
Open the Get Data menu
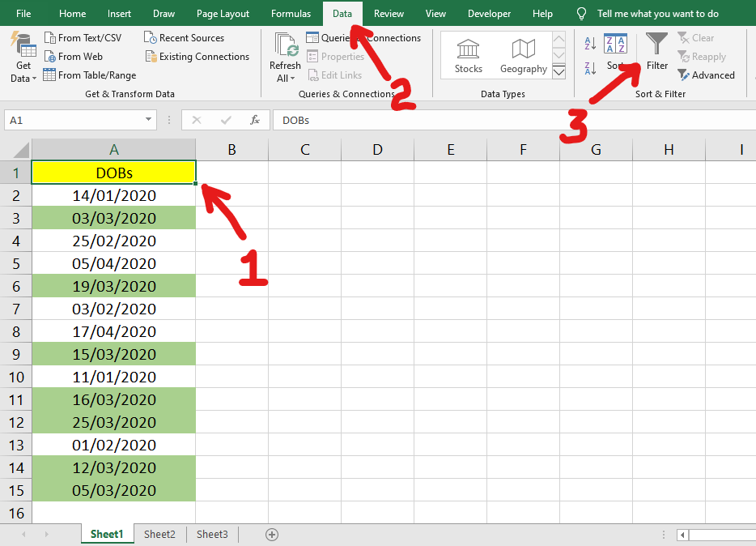click(x=23, y=57)
